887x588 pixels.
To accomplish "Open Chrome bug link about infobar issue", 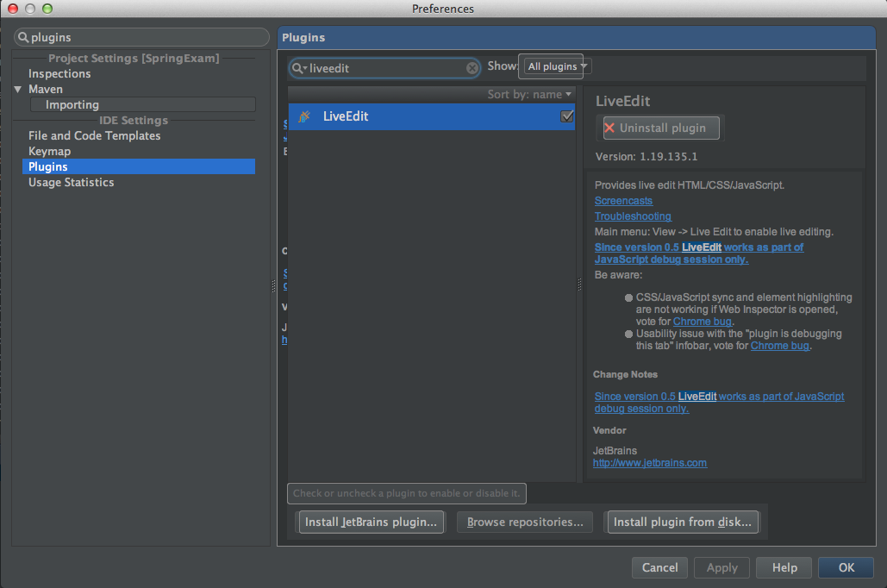I will pos(780,346).
